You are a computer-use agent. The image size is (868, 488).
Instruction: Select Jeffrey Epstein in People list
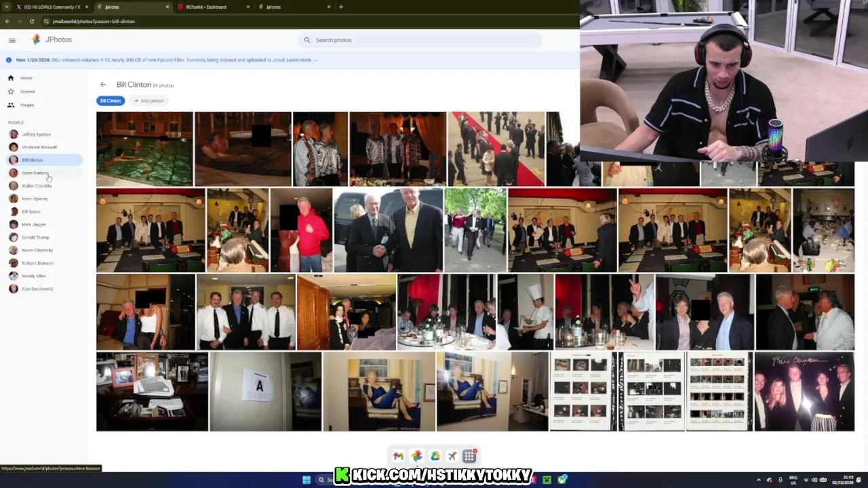[x=43, y=134]
